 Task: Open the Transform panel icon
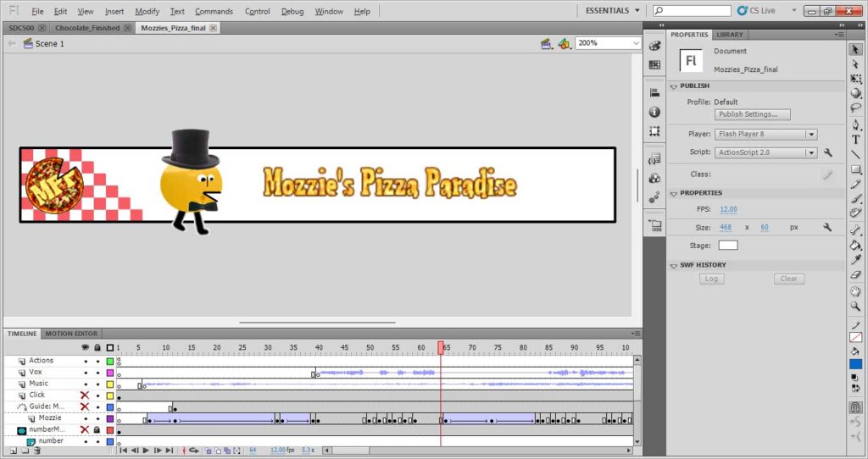(x=654, y=131)
